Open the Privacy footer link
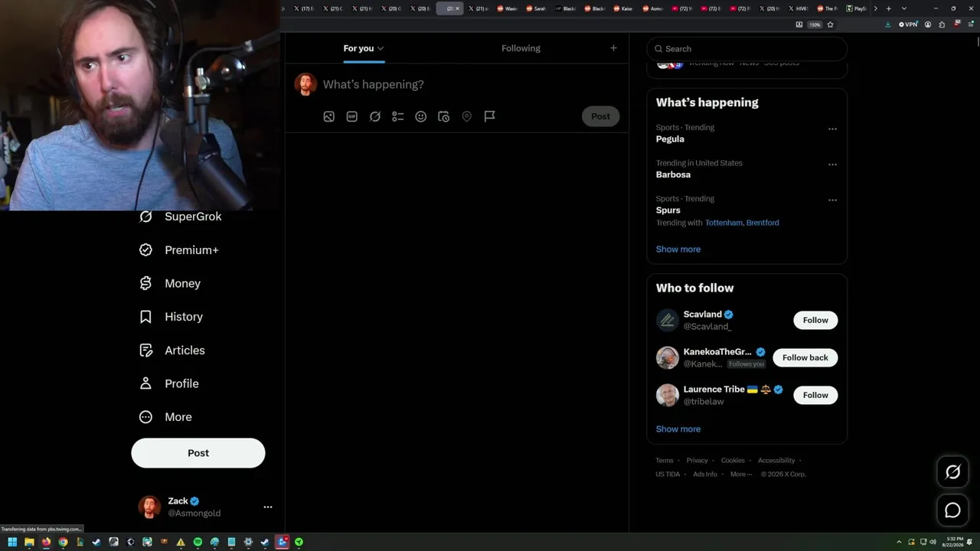The height and width of the screenshot is (551, 980). coord(697,461)
